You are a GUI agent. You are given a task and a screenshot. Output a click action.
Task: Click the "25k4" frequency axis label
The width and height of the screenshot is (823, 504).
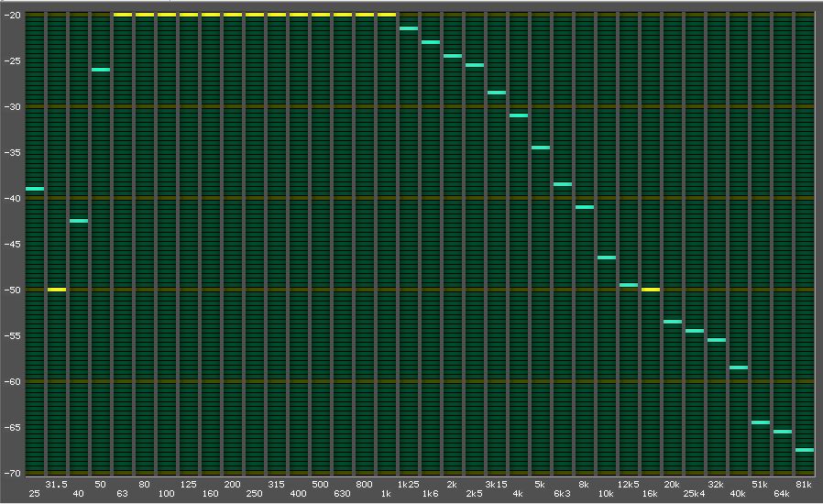pyautogui.click(x=694, y=494)
